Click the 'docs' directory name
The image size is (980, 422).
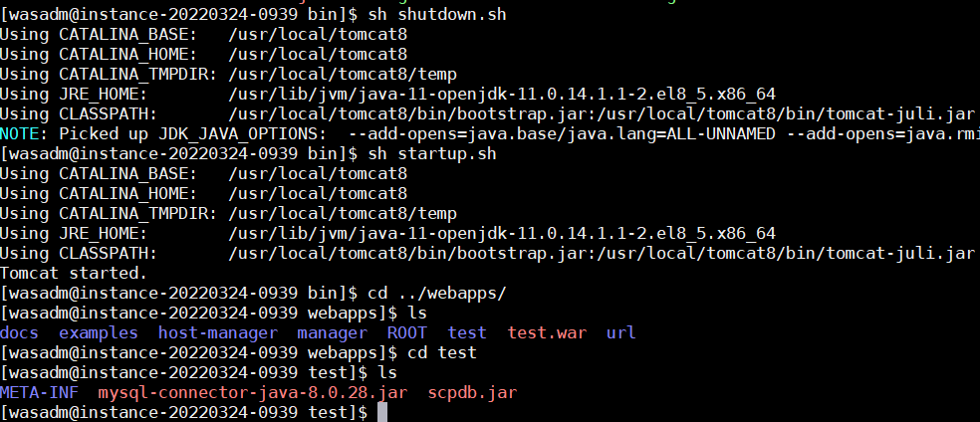tap(19, 332)
